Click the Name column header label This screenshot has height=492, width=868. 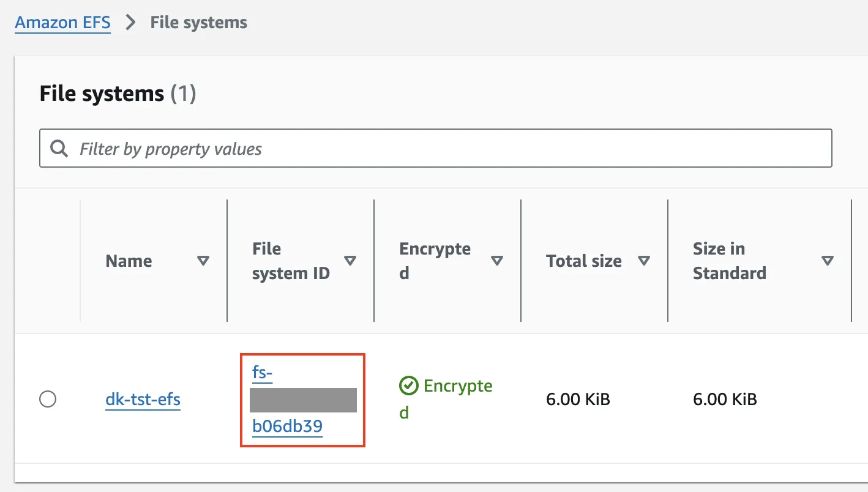tap(129, 261)
